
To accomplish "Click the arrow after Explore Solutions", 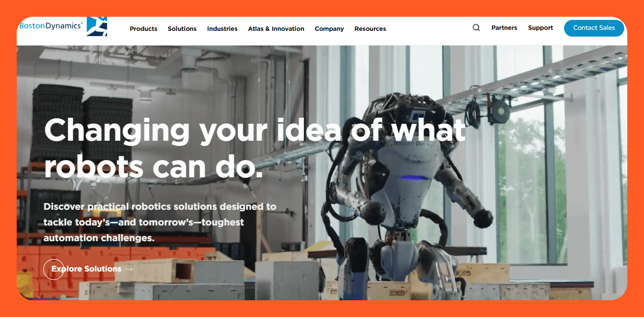I will click(128, 269).
